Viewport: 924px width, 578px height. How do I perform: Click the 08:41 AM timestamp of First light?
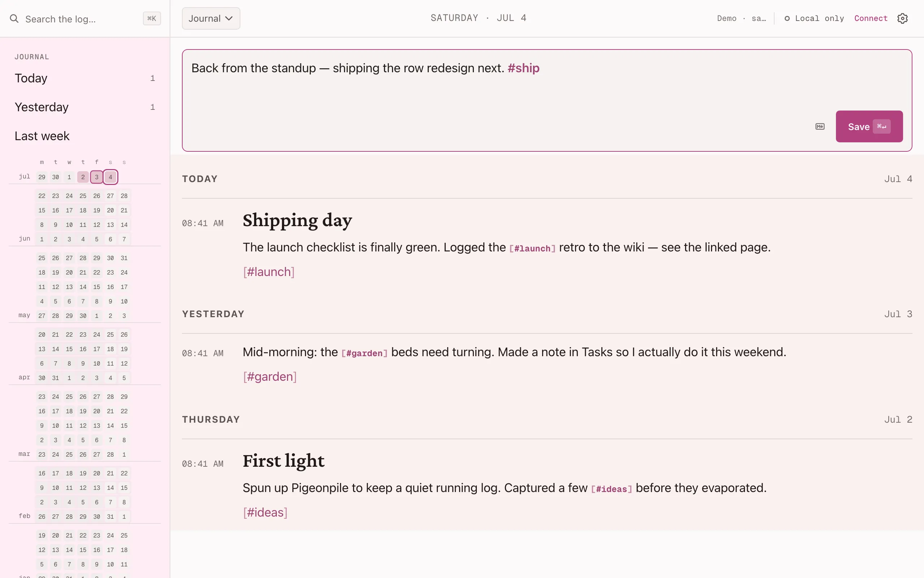click(203, 464)
